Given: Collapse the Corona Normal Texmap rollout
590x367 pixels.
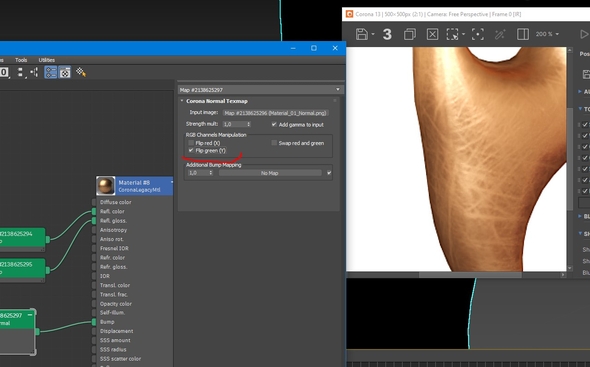Looking at the screenshot, I should 217,101.
